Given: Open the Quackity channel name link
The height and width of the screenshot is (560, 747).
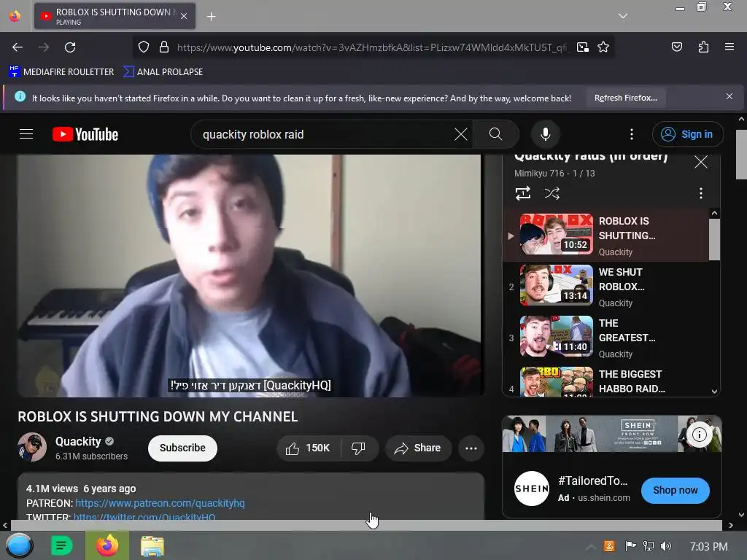Looking at the screenshot, I should 78,441.
